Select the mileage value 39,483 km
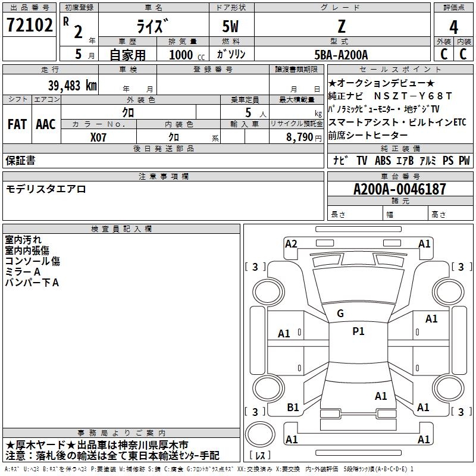This screenshot has width=476, height=476. (72, 85)
